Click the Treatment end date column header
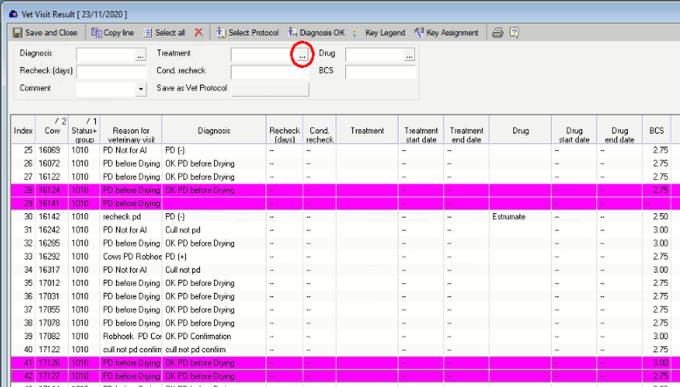This screenshot has height=387, width=680. (466, 130)
